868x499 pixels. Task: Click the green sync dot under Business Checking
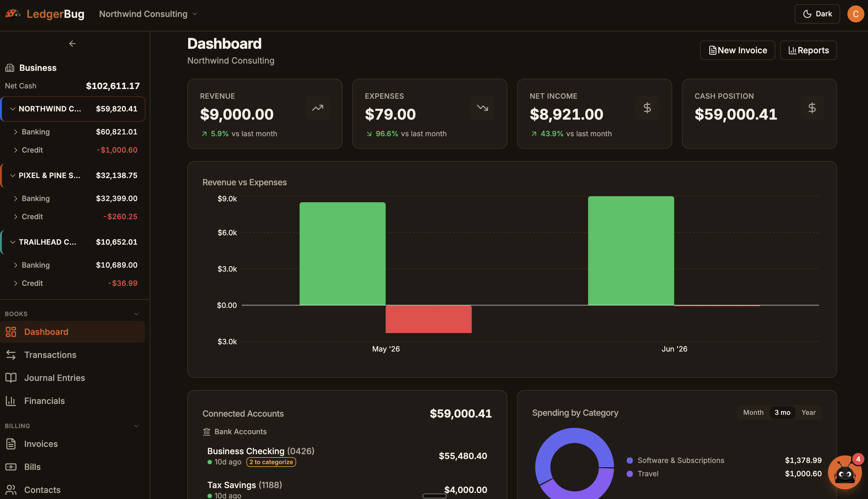[209, 462]
